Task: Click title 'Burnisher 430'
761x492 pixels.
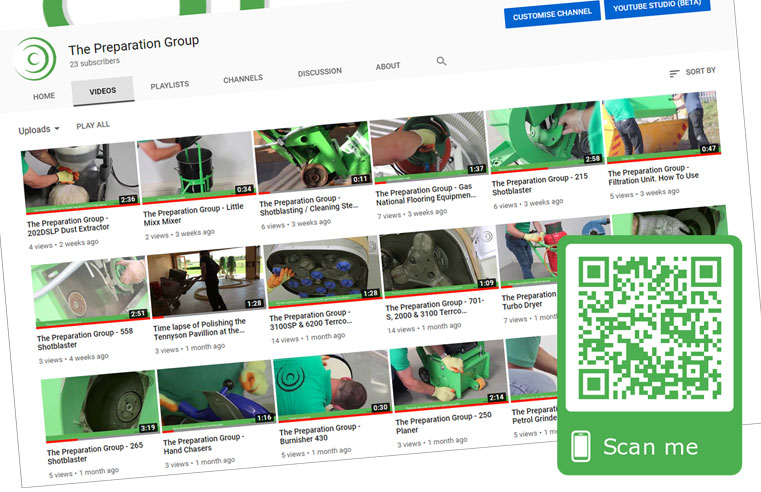Action: pos(319,434)
